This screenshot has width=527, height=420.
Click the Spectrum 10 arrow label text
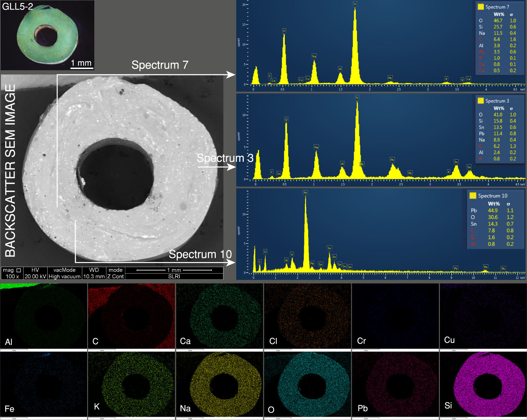tap(200, 254)
